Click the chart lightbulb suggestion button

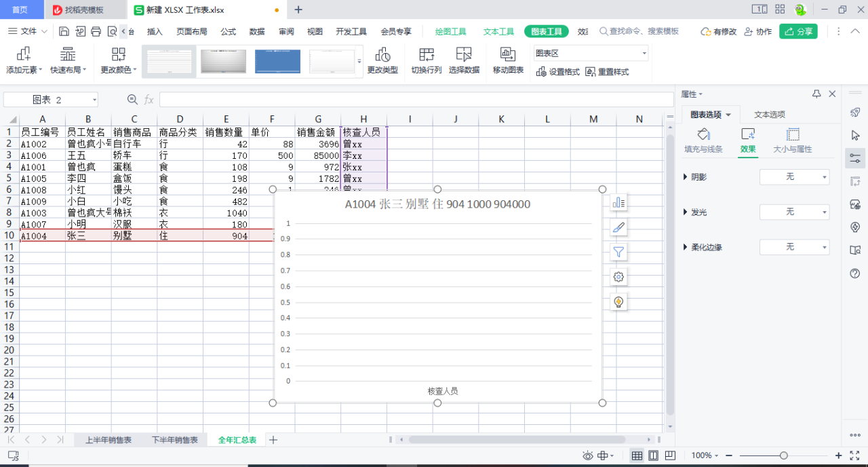coord(618,302)
